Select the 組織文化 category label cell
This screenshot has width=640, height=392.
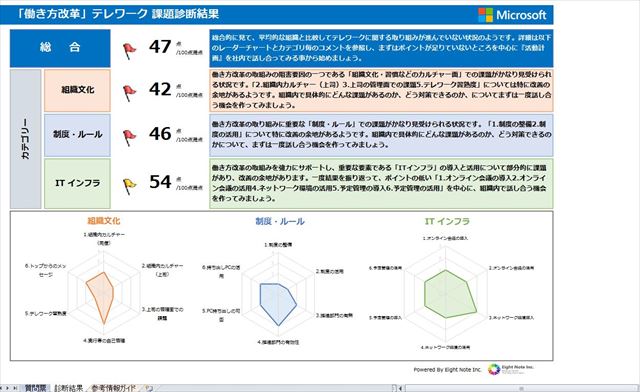coord(77,90)
